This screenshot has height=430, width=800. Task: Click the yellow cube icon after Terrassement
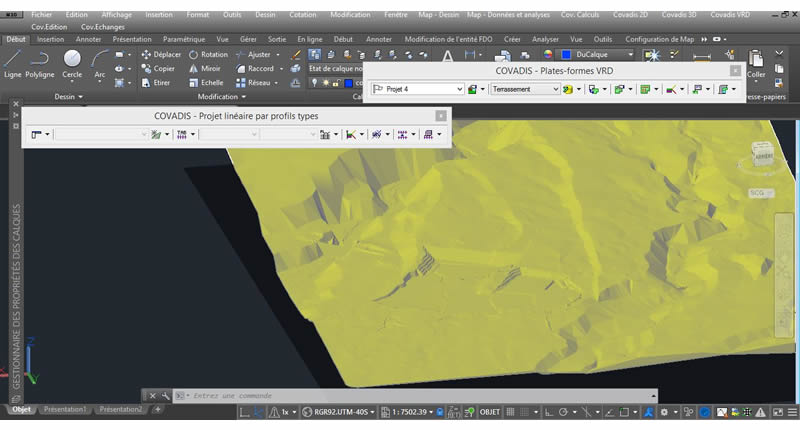click(568, 89)
